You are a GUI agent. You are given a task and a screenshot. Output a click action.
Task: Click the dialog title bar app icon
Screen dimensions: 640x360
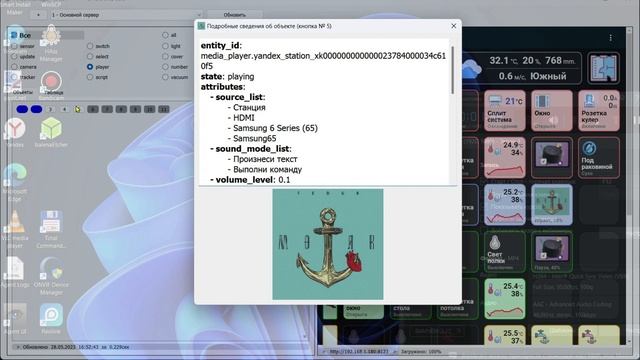pyautogui.click(x=201, y=26)
